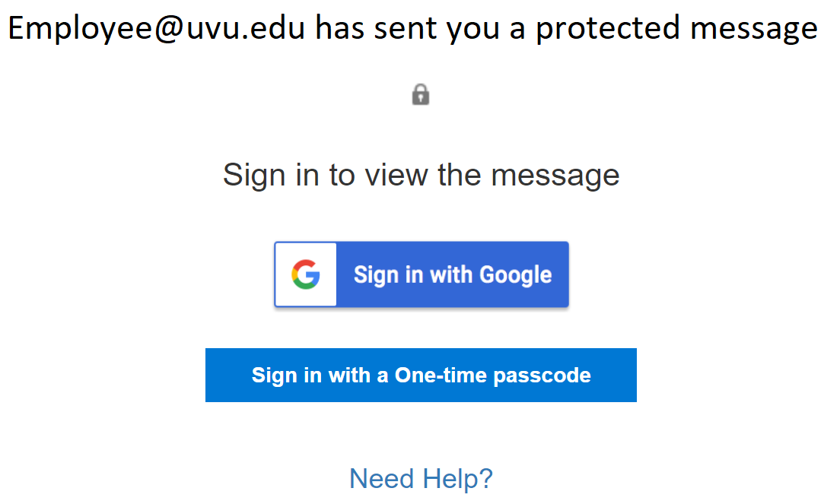Click the lock symbol indicating a protected message
Image resolution: width=824 pixels, height=504 pixels.
coord(421,94)
